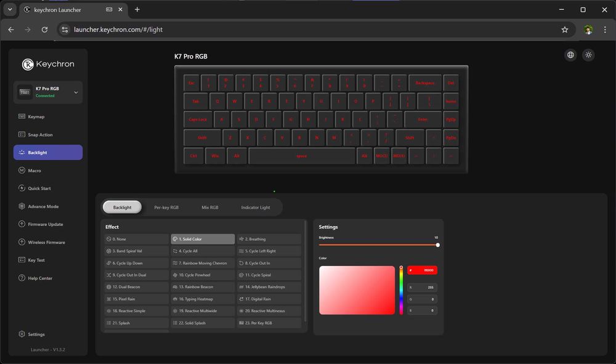The image size is (616, 364).
Task: Open Advance Mode
Action: pos(48,206)
